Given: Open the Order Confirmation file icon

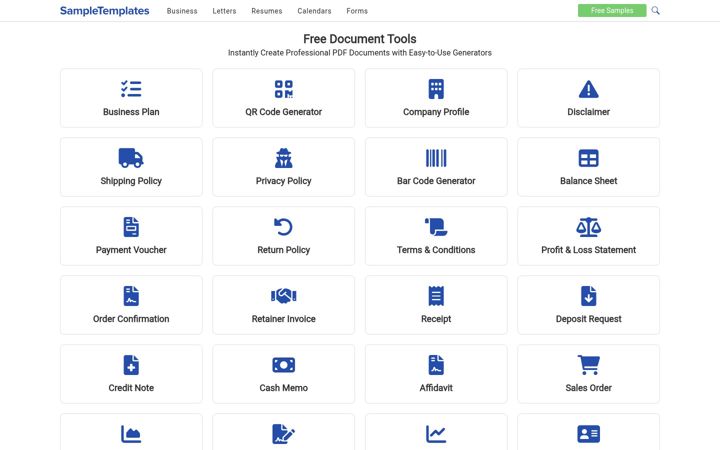Looking at the screenshot, I should tap(131, 296).
